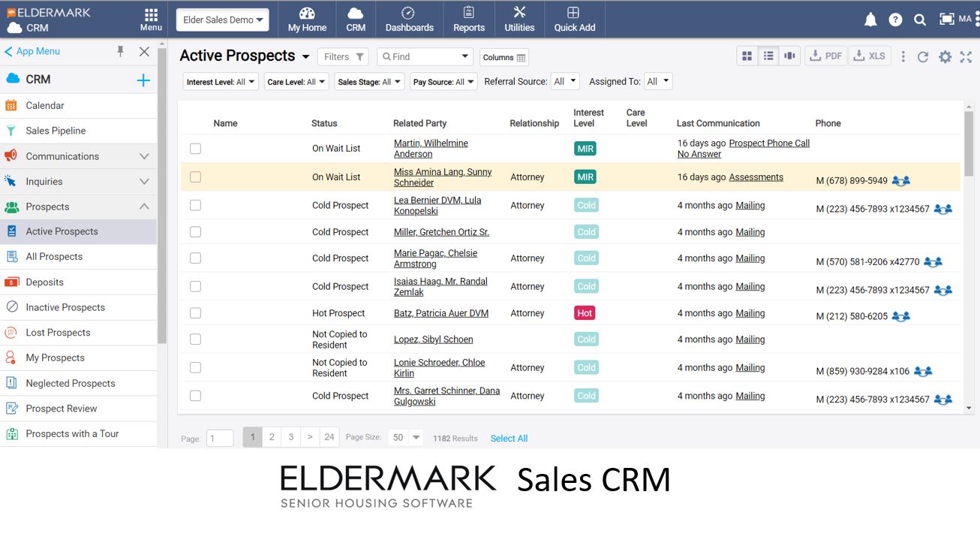Open Utilities tools icon
The width and height of the screenshot is (980, 552).
pyautogui.click(x=519, y=20)
